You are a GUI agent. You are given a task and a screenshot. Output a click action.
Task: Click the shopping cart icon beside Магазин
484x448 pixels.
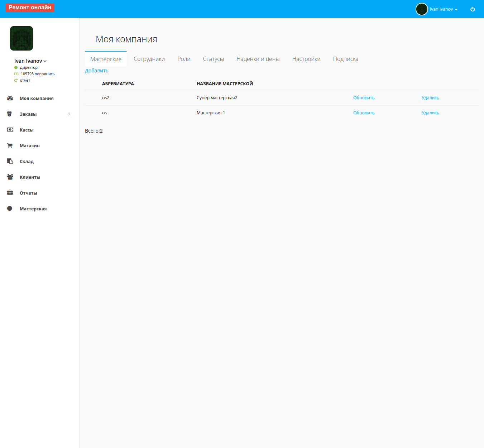(x=10, y=146)
